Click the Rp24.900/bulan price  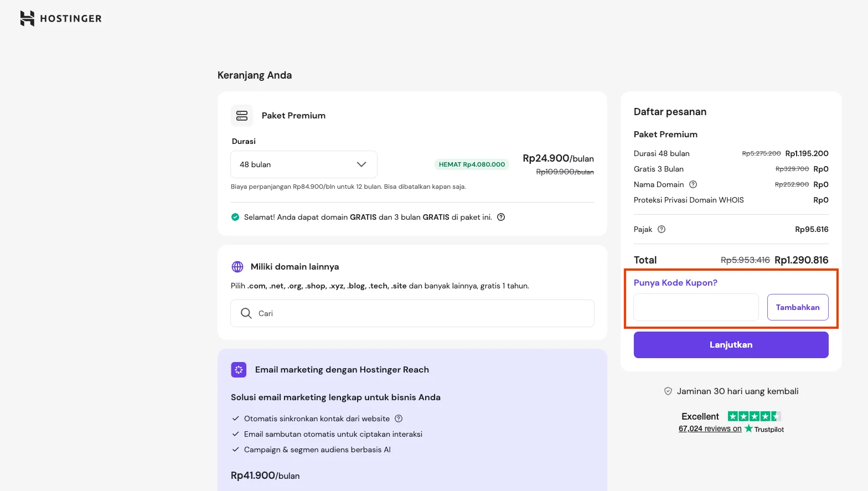click(x=558, y=158)
